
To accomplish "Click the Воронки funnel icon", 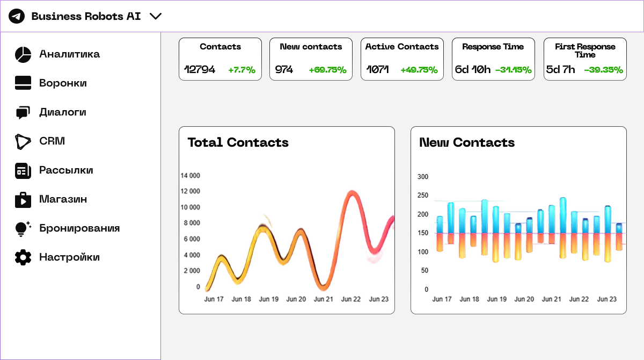I will click(23, 83).
